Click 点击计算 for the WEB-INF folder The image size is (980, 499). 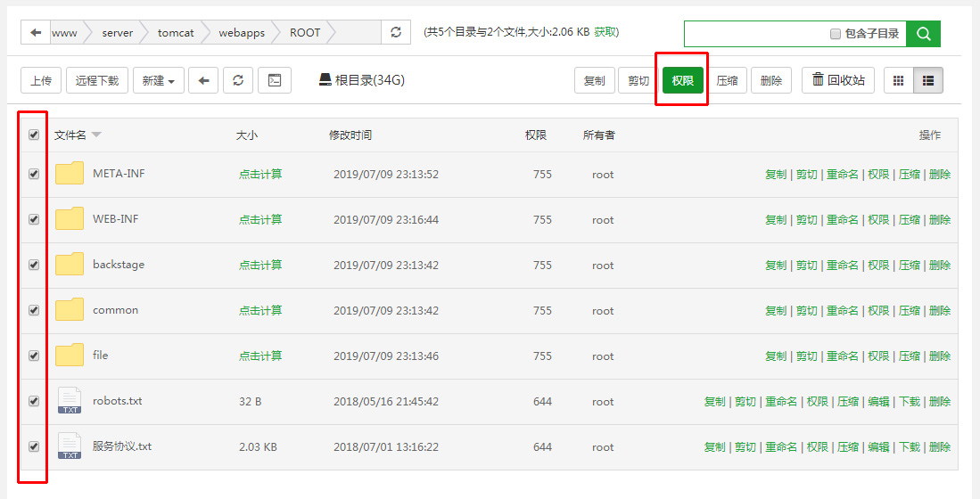pyautogui.click(x=260, y=219)
